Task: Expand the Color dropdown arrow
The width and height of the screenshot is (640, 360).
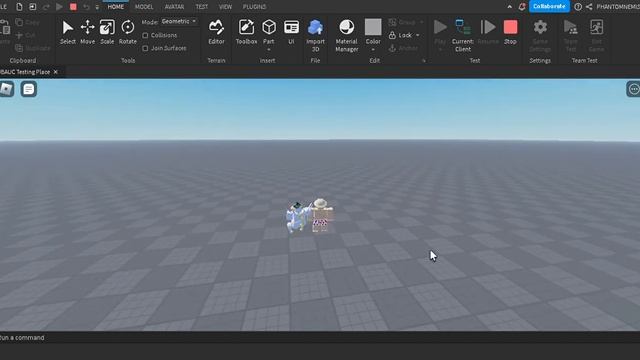Action: (373, 49)
